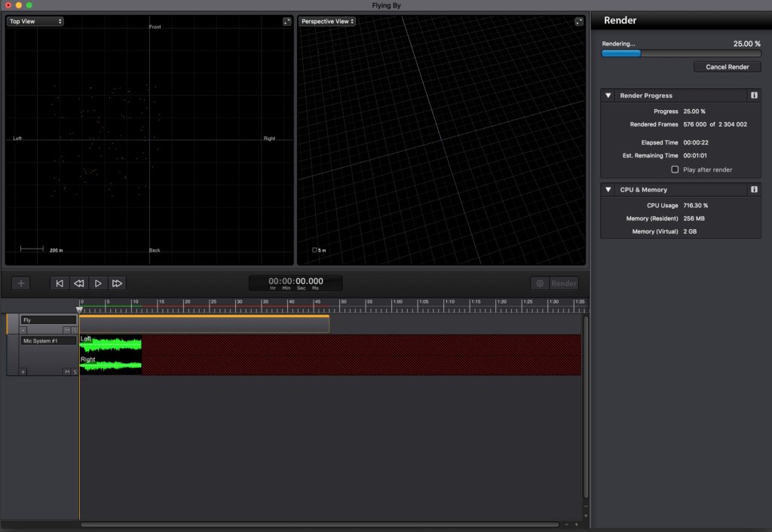
Task: Show info for Render Progress section
Action: click(x=754, y=96)
